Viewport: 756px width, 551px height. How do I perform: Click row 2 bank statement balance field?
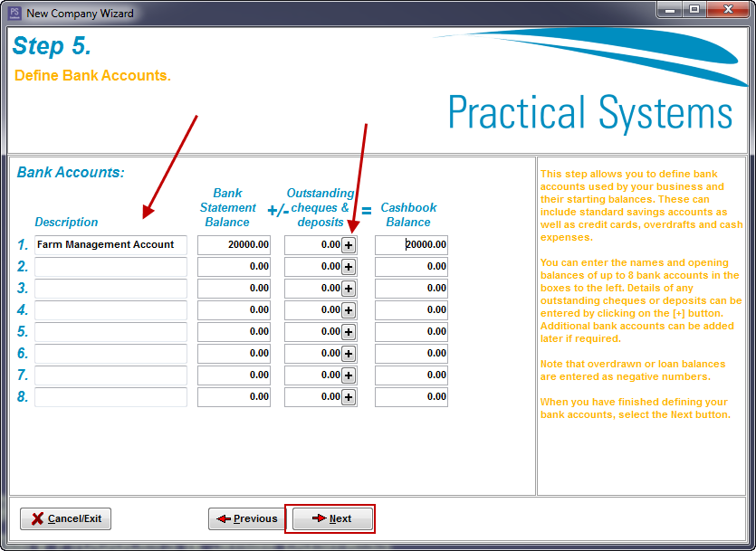(x=234, y=267)
